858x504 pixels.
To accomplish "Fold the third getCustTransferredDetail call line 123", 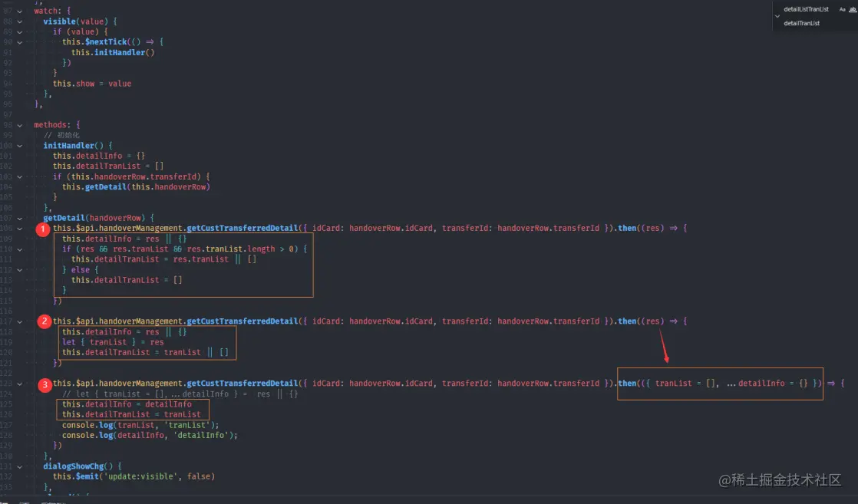I will (20, 384).
